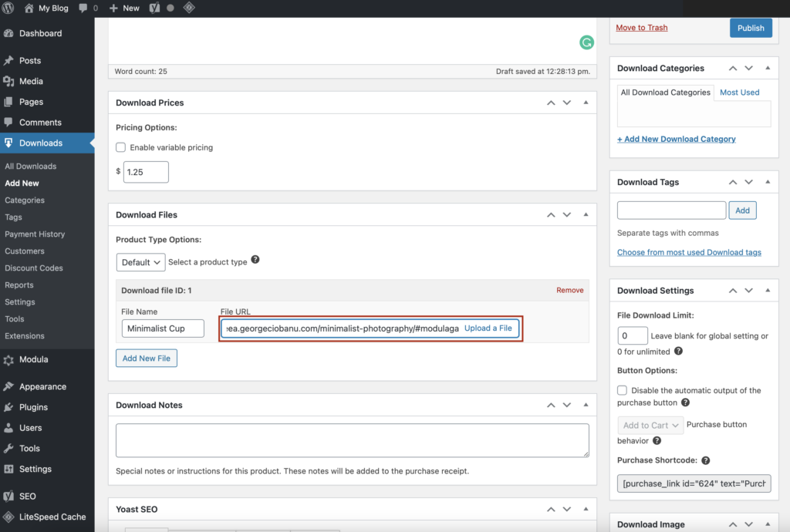Open LiteSpeed diamond icon in admin bar

click(x=189, y=8)
